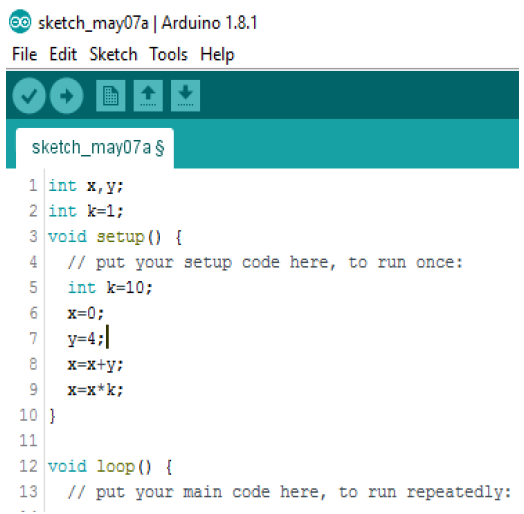Open the File menu
The image size is (524, 514).
click(x=24, y=54)
